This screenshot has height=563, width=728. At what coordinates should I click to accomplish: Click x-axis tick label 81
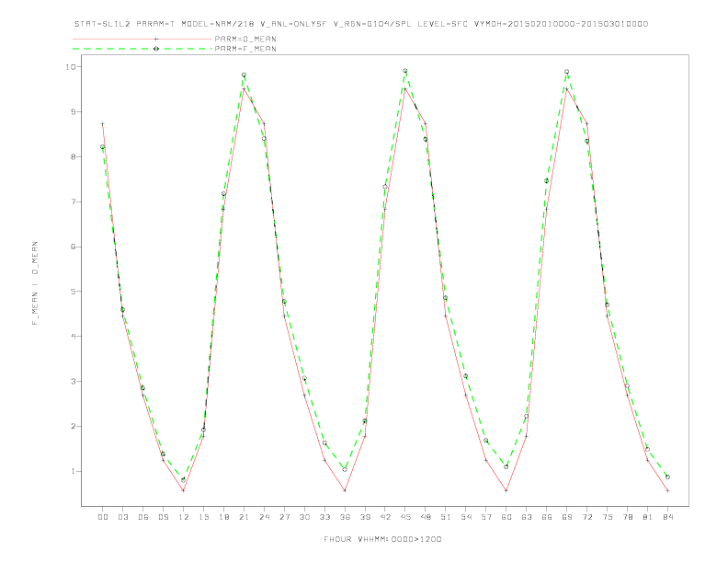coord(648,517)
